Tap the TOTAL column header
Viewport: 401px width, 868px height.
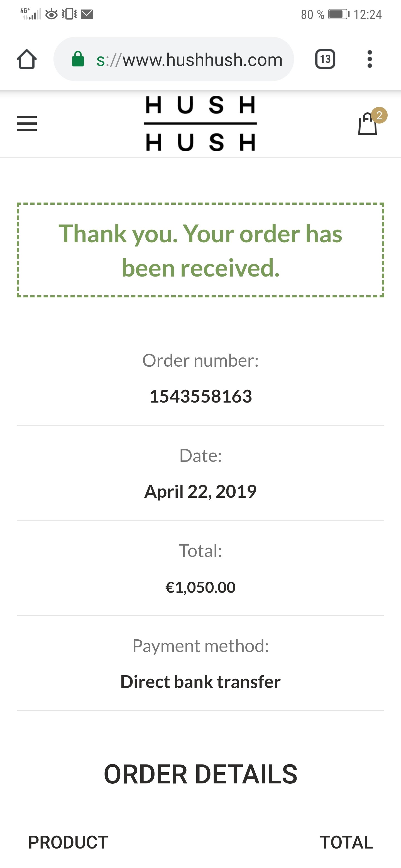(346, 842)
